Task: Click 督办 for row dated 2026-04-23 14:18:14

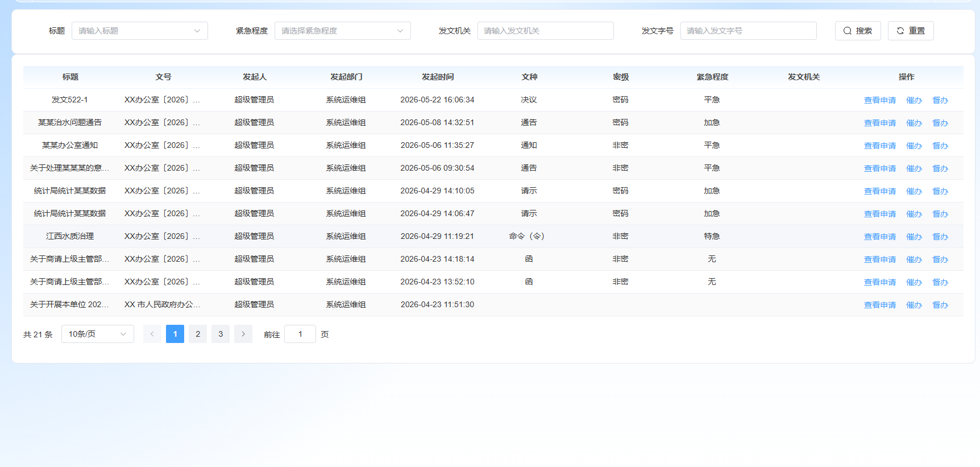Action: (940, 259)
